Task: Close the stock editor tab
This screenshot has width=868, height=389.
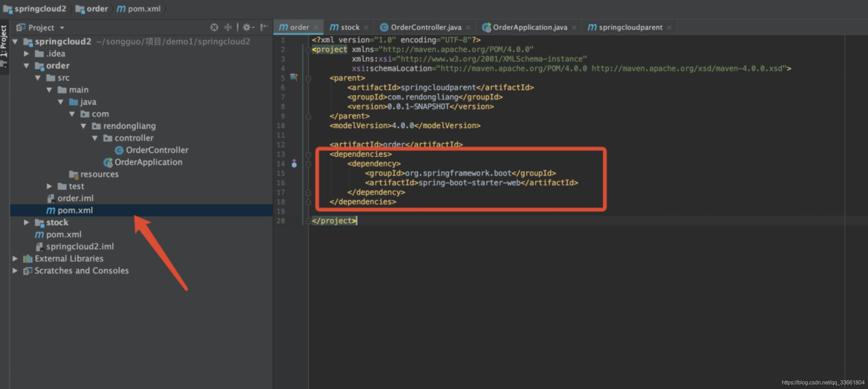Action: 366,28
